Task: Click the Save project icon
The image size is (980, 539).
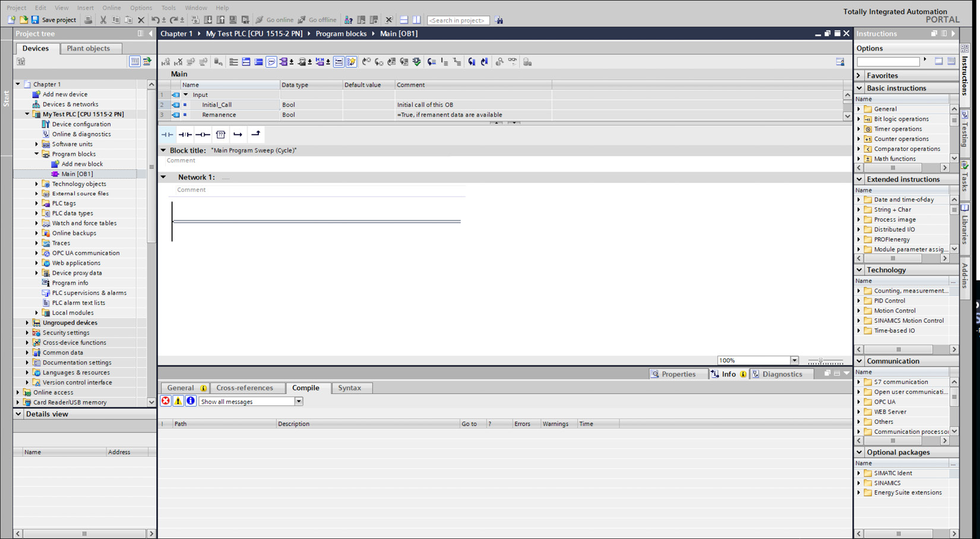Action: tap(35, 20)
